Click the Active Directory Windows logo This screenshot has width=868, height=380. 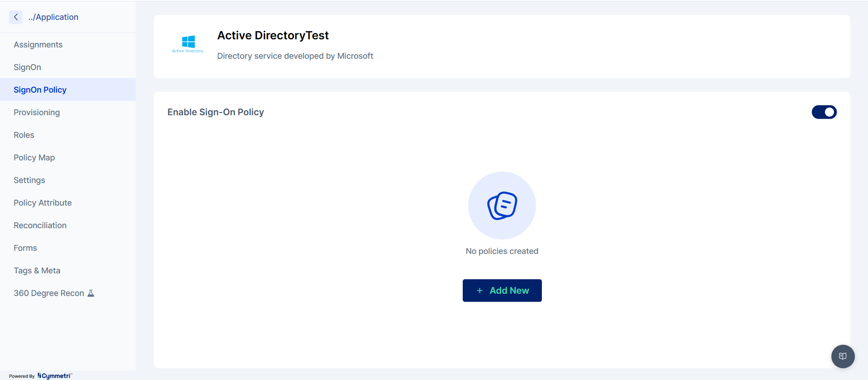click(x=188, y=44)
